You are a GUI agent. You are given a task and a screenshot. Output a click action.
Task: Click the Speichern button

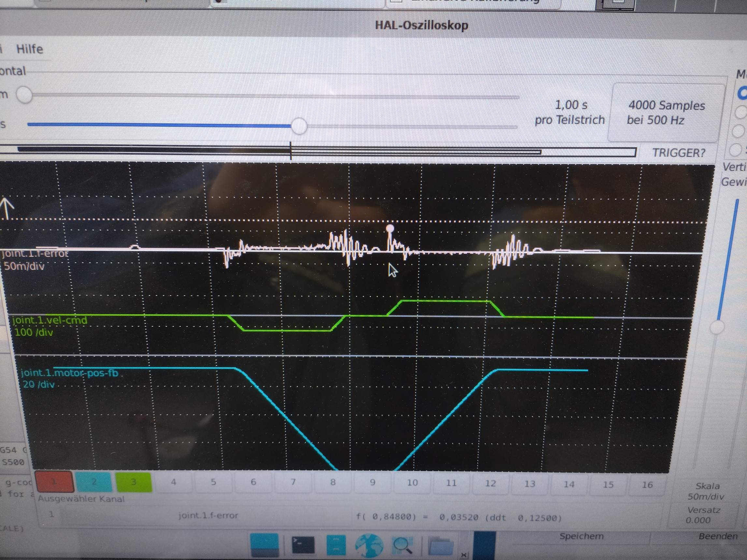tap(581, 536)
